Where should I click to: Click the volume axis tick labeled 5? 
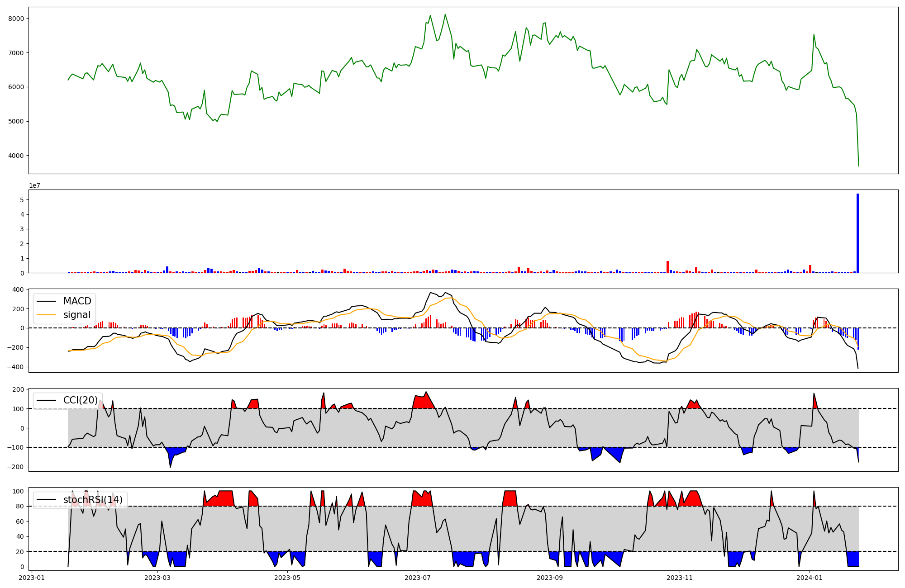coord(22,199)
